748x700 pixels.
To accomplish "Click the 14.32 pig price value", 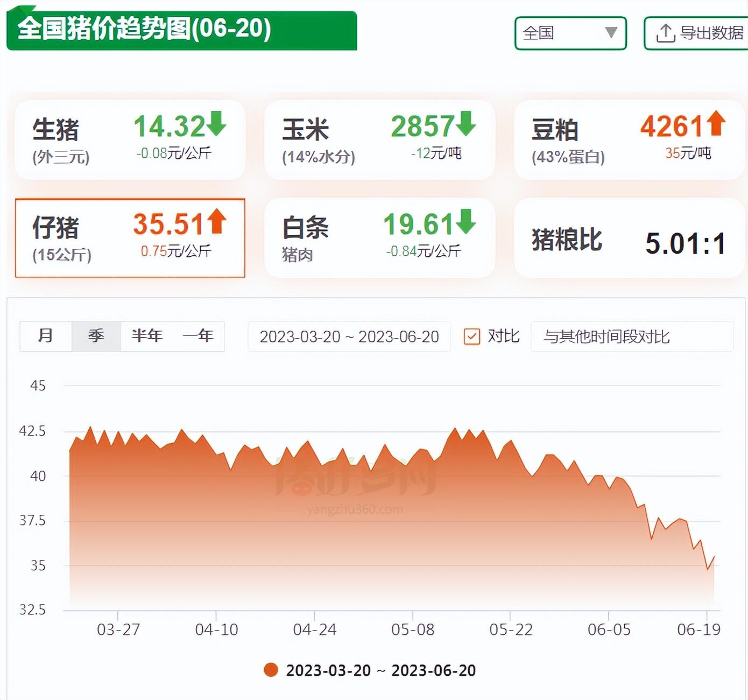I will tap(169, 127).
